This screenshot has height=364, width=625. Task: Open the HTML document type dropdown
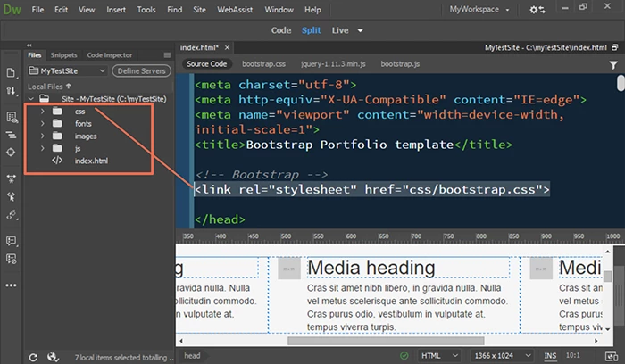pos(437,356)
